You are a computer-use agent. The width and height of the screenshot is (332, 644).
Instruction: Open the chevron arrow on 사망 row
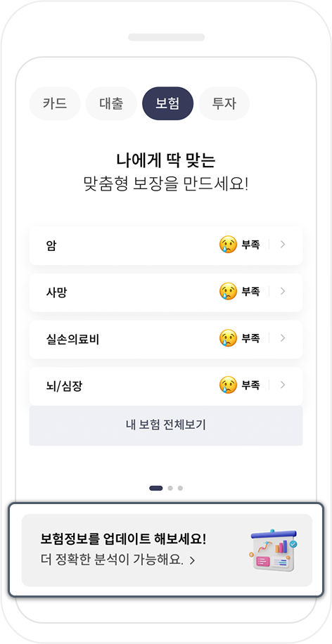tap(283, 291)
